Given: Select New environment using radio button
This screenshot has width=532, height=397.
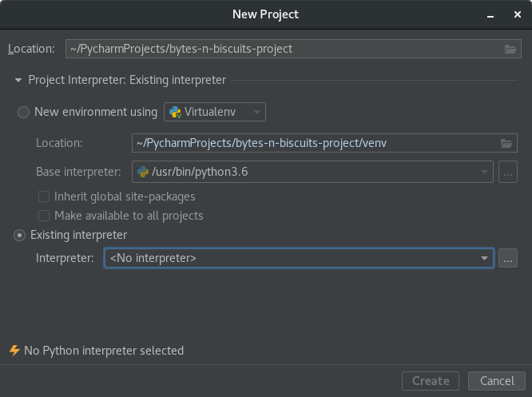Looking at the screenshot, I should pyautogui.click(x=23, y=113).
